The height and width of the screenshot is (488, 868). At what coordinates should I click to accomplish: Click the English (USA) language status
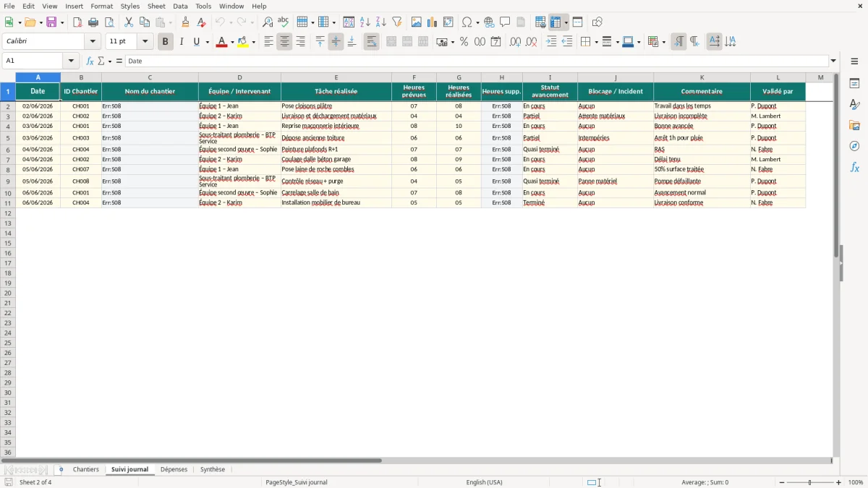[484, 482]
